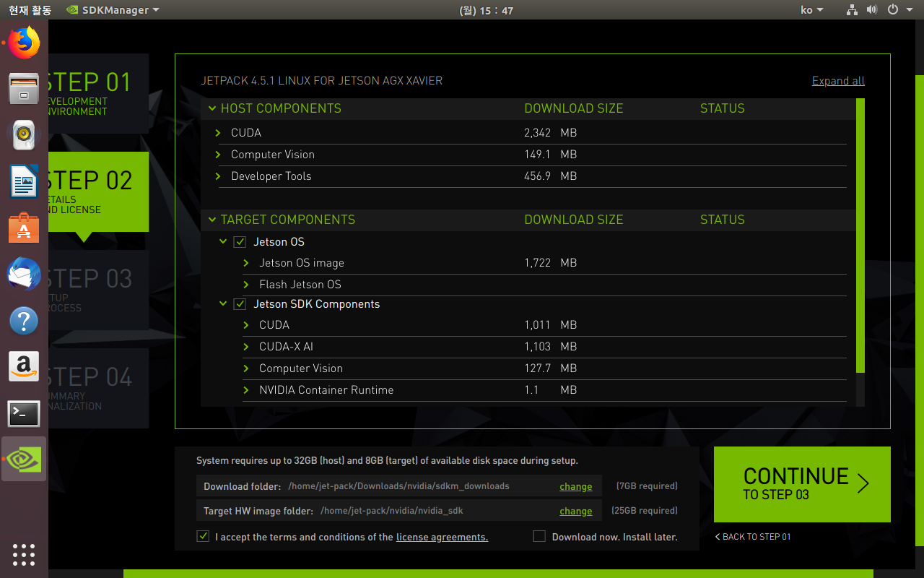
Task: Select STEP 04 Summary Finalization tab
Action: click(98, 388)
